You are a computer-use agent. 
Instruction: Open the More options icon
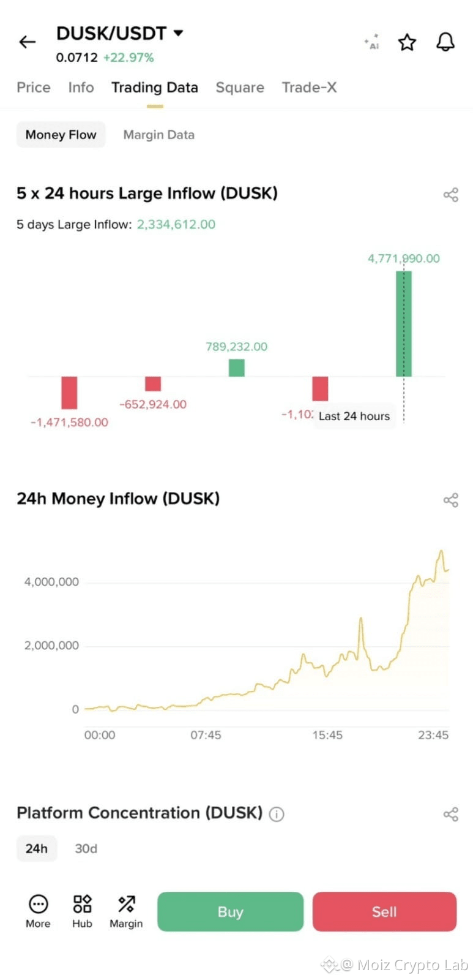click(x=38, y=911)
